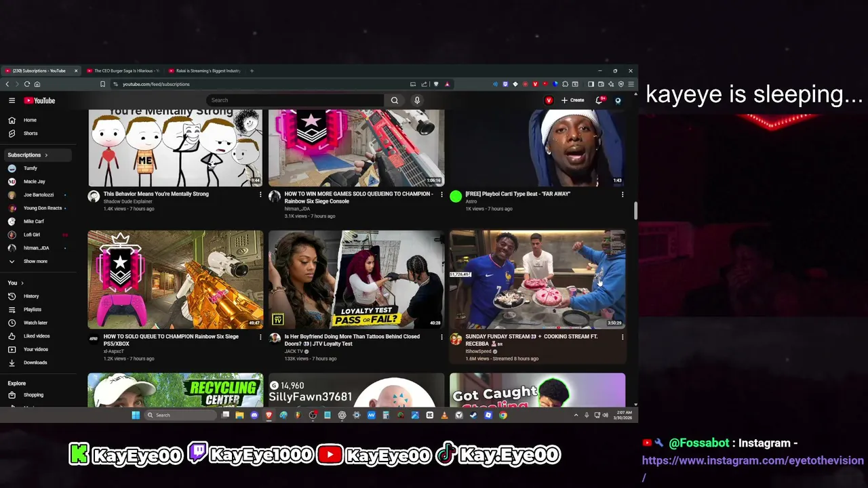Open YouTube notifications bell
868x488 pixels.
(x=599, y=100)
